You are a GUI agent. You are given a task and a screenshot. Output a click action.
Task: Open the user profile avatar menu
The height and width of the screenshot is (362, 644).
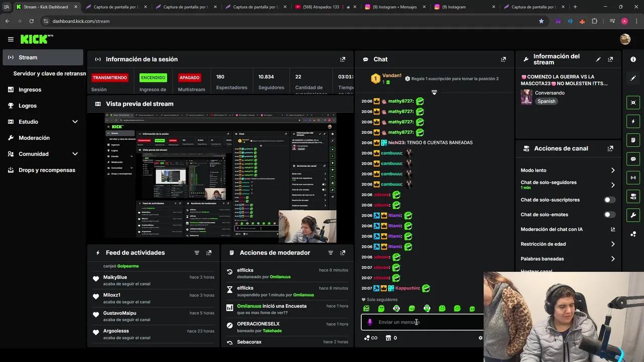tap(625, 39)
